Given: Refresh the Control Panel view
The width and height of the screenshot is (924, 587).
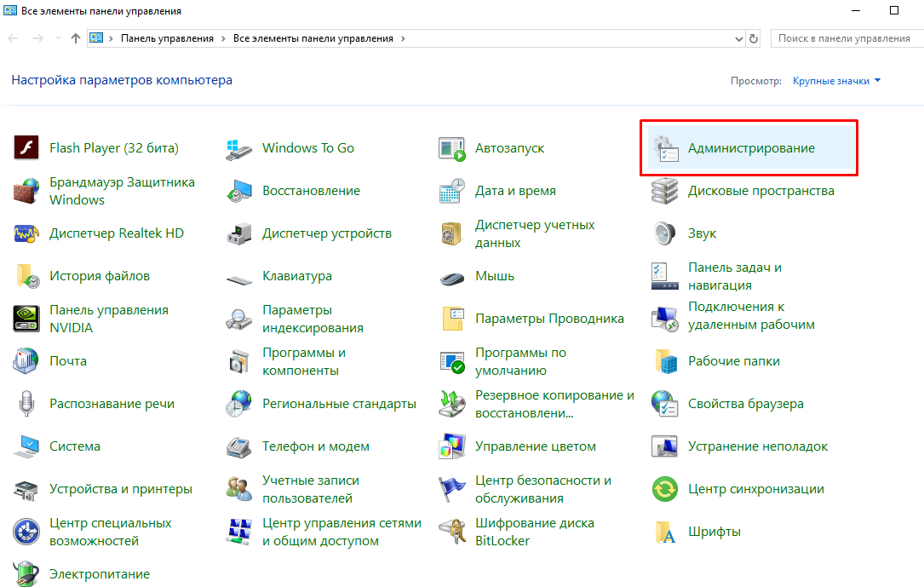Looking at the screenshot, I should click(753, 39).
